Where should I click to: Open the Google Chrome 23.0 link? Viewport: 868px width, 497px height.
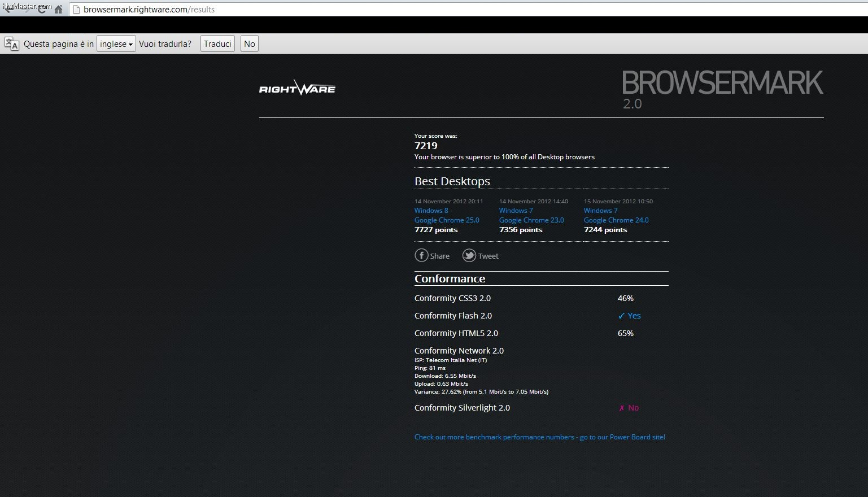point(531,220)
